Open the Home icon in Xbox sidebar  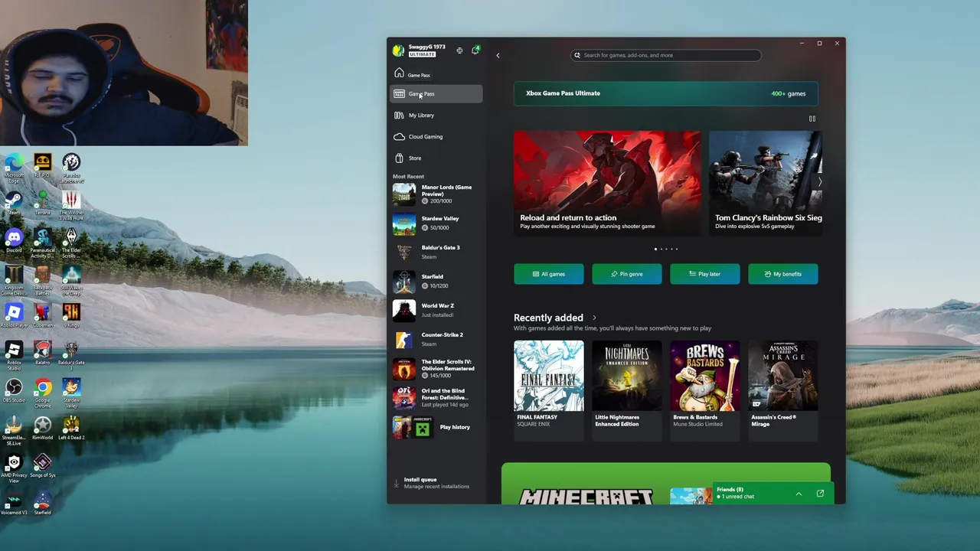click(399, 73)
